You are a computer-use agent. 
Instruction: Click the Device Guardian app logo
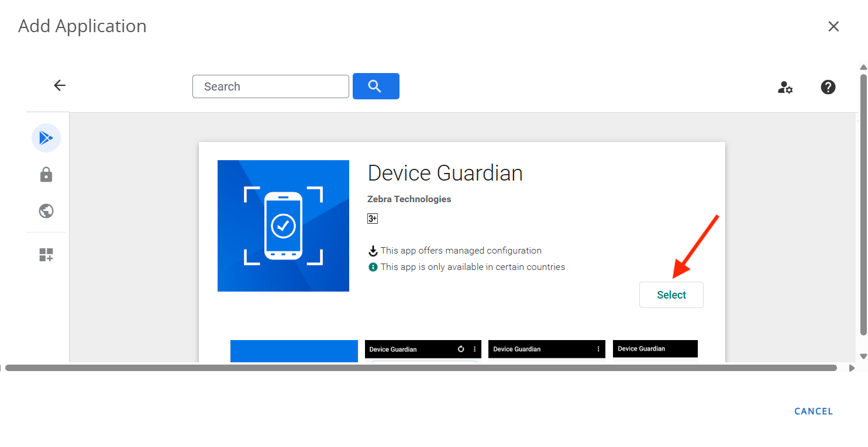coord(283,226)
